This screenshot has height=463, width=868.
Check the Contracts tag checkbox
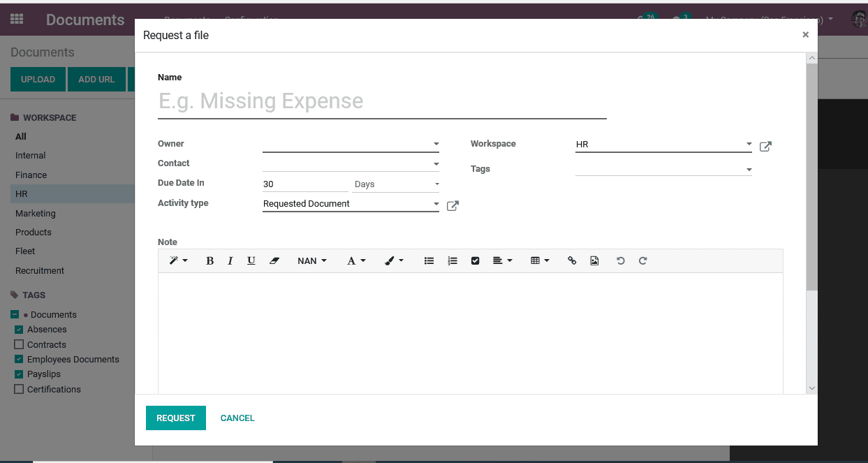pos(19,344)
